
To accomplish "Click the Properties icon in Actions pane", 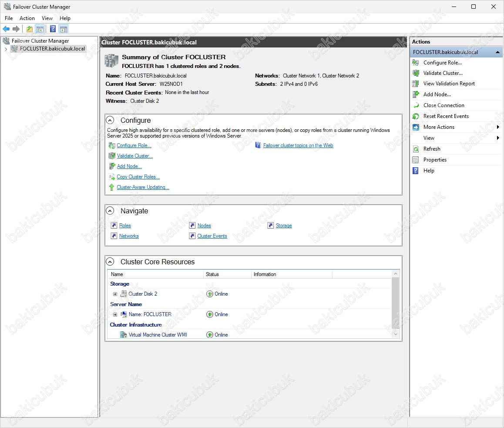I will coord(416,160).
